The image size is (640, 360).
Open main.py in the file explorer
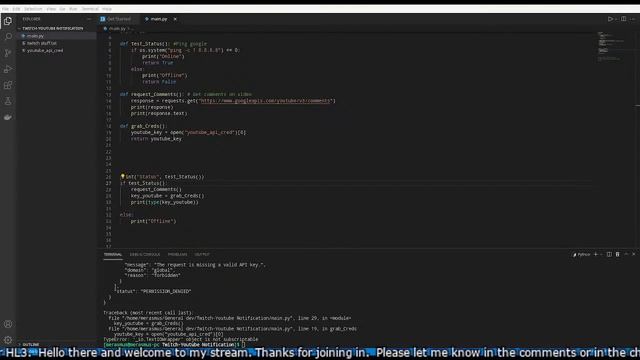click(x=56, y=36)
